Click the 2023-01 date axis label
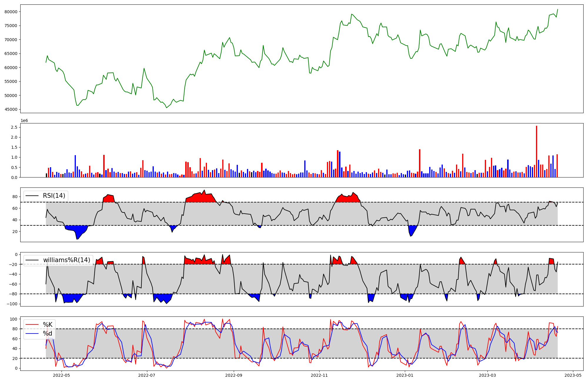Image resolution: width=588 pixels, height=382 pixels. point(405,375)
